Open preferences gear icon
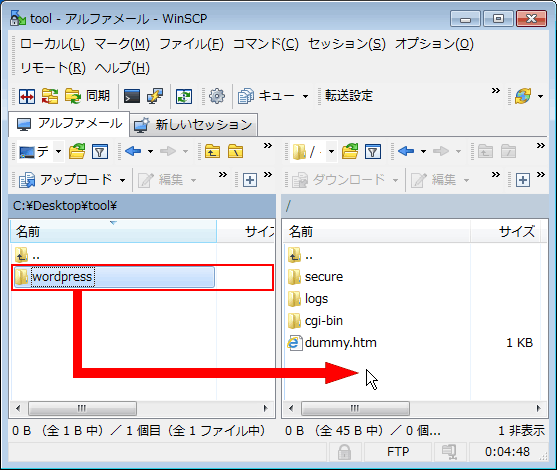 (217, 96)
